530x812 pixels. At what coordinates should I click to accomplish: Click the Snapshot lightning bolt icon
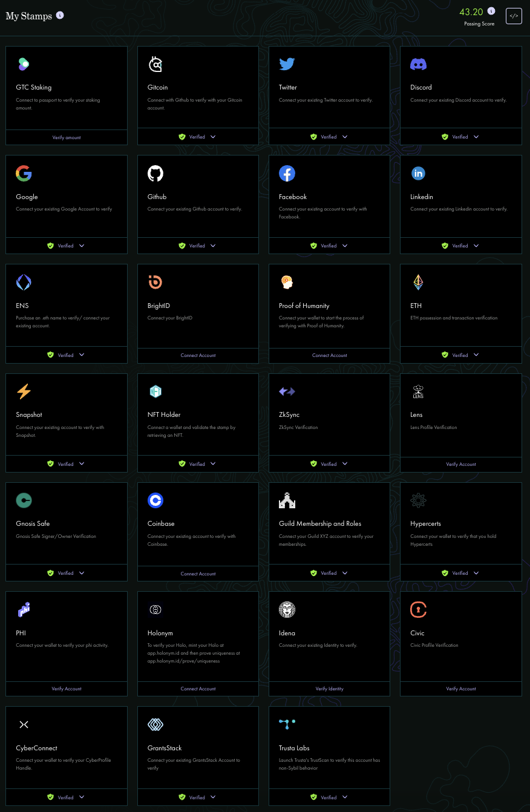tap(24, 391)
